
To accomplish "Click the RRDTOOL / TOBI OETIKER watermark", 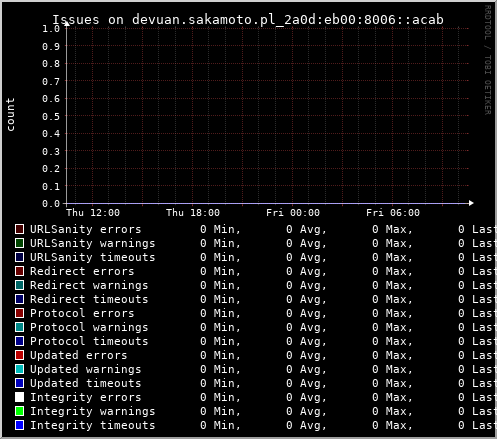I will coord(487,60).
